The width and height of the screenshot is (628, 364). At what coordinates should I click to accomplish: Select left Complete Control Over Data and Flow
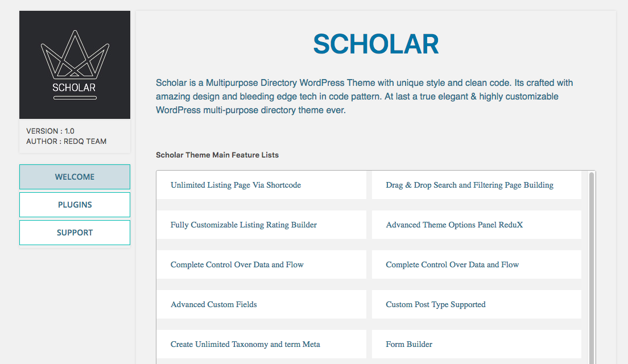pos(237,265)
